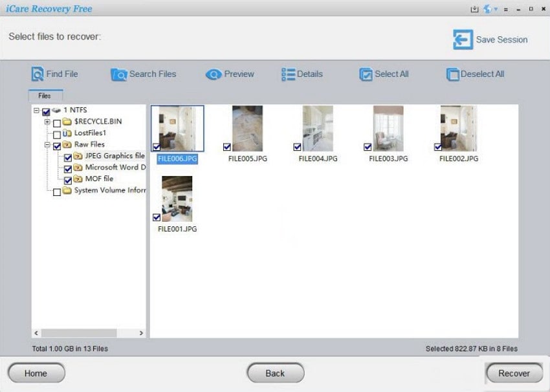Click the $RECYCLE.BIN folder icon
The image size is (550, 392).
coord(67,122)
